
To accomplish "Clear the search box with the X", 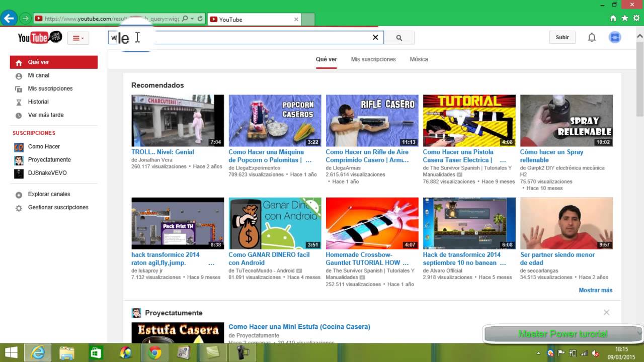I will point(375,37).
